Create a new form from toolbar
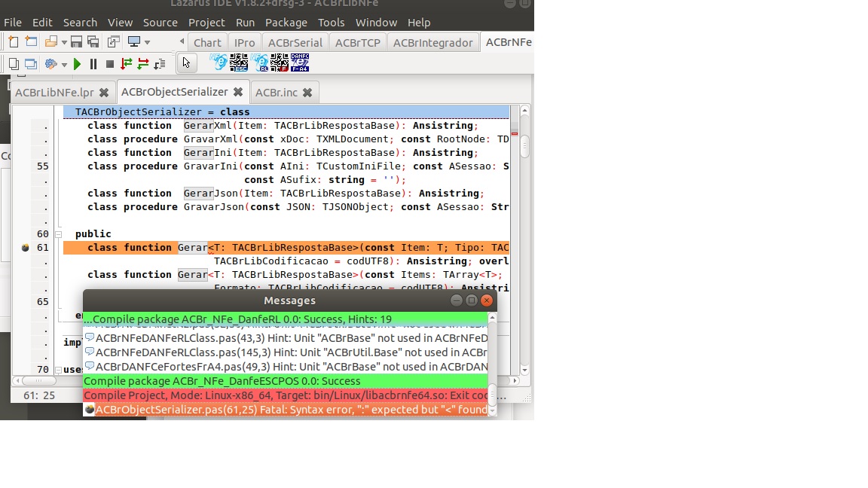The width and height of the screenshot is (868, 488). (32, 42)
